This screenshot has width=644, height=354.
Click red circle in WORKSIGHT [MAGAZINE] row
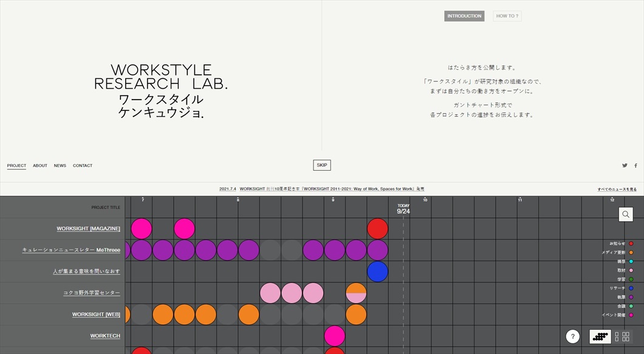click(x=377, y=229)
